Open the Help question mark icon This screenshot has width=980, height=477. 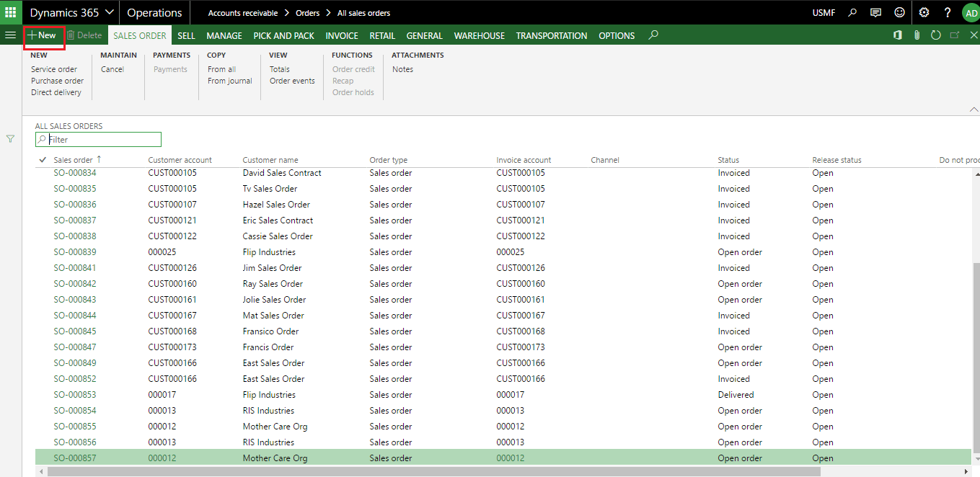click(947, 12)
